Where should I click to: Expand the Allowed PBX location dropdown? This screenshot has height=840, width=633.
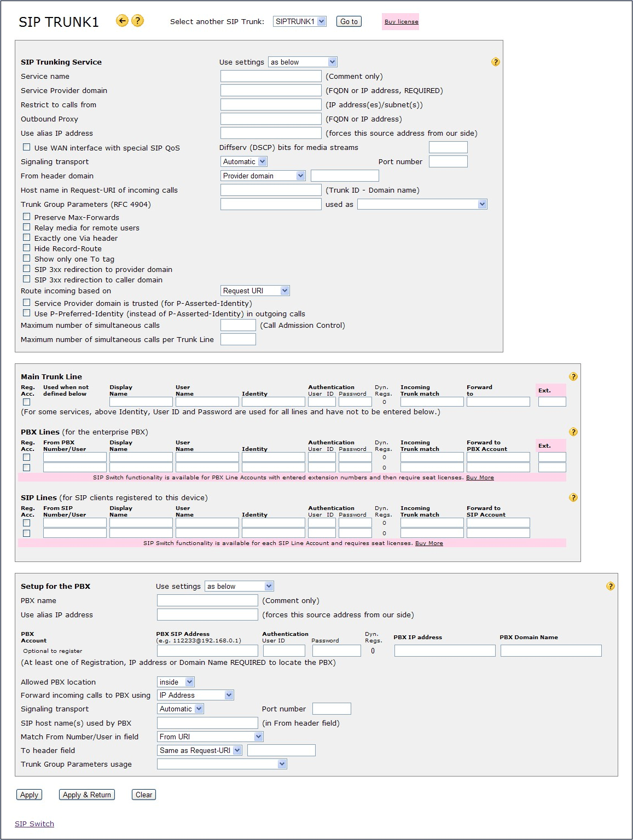pos(176,682)
